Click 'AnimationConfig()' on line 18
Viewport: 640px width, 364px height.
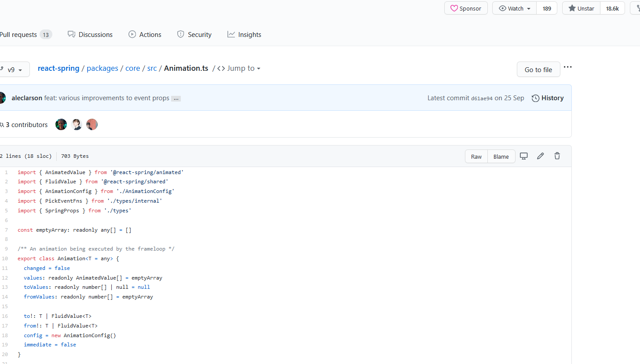click(90, 335)
